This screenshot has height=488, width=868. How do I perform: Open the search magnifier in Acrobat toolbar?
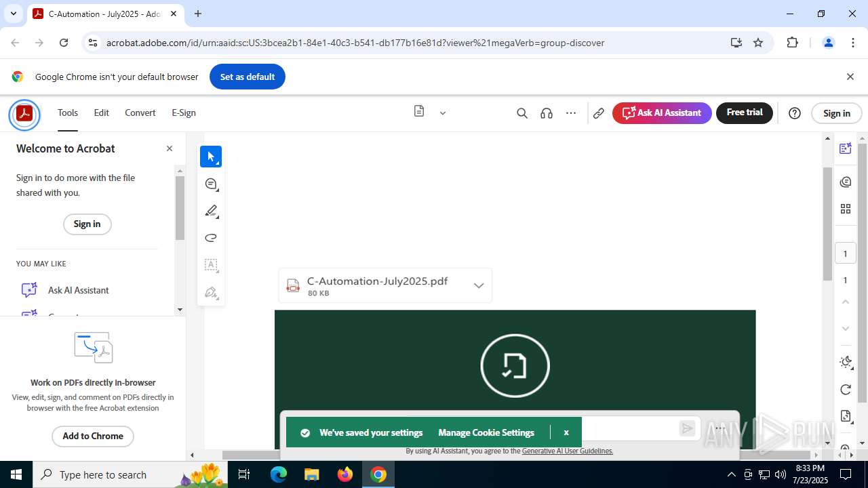(521, 113)
